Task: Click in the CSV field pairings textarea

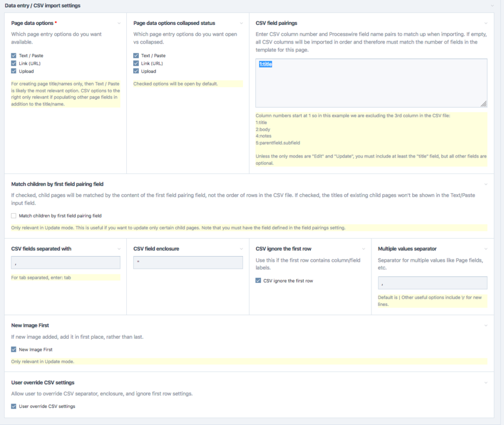Action: point(371,83)
